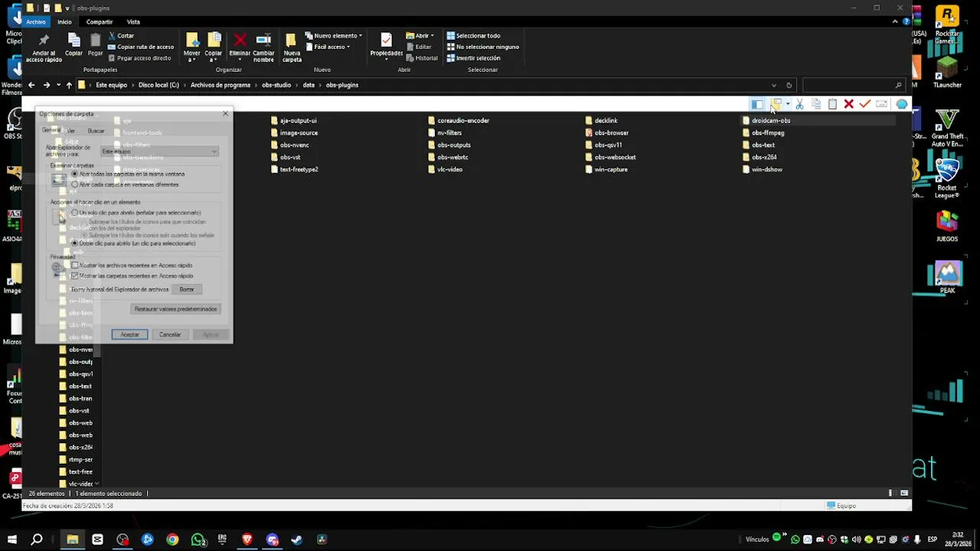Create a folder with Nueva carpeta
Viewport: 980px width, 551px height.
tap(292, 47)
